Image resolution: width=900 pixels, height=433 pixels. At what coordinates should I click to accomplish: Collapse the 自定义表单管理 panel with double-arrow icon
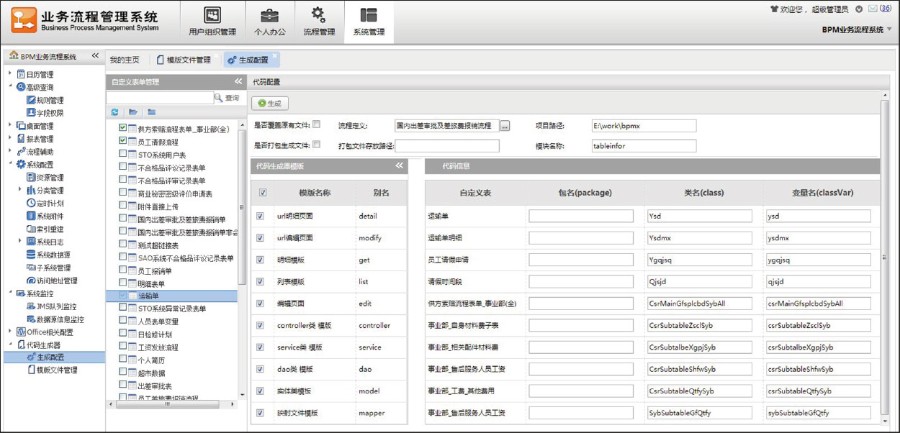point(238,82)
